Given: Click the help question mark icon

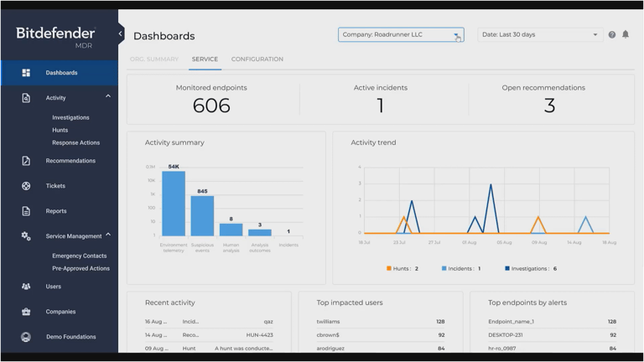Looking at the screenshot, I should (612, 34).
